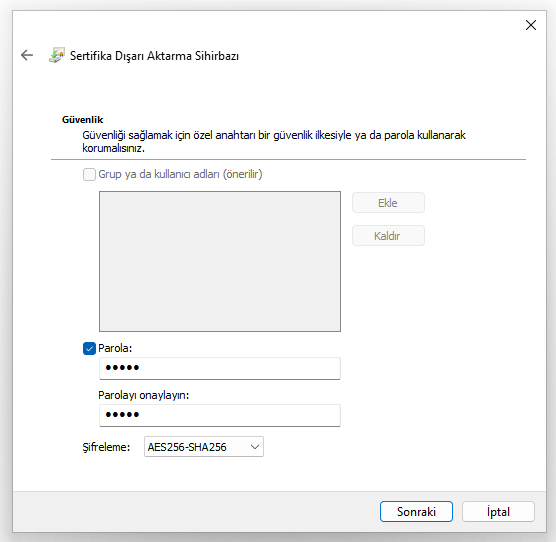Go back using the left arrow icon

(x=27, y=55)
